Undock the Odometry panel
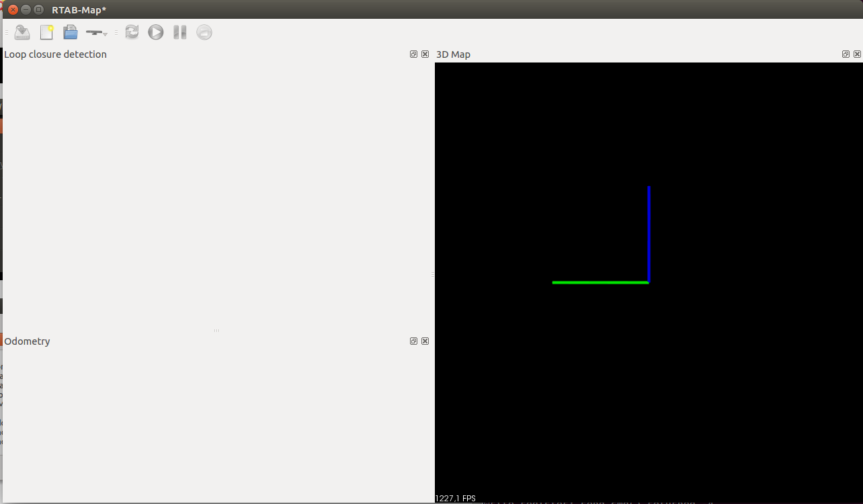 coord(413,341)
